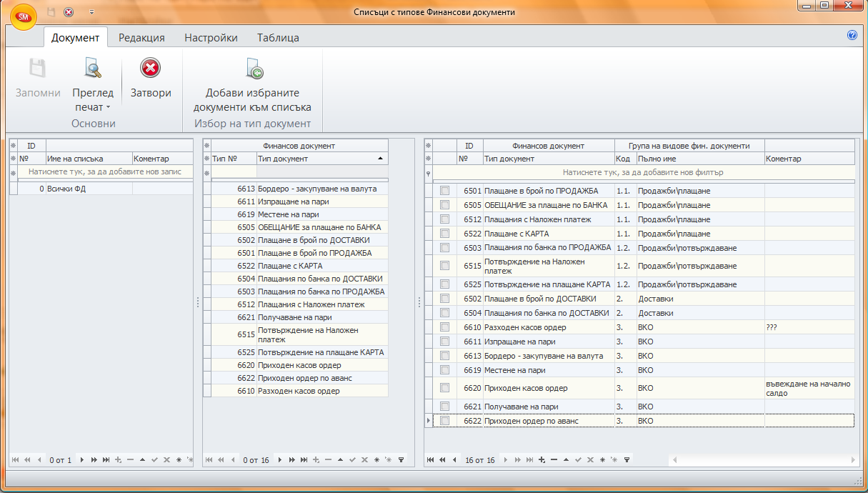868x493 pixels.
Task: Click Натиснете тук, за да добавите нов филтър
Action: click(643, 172)
